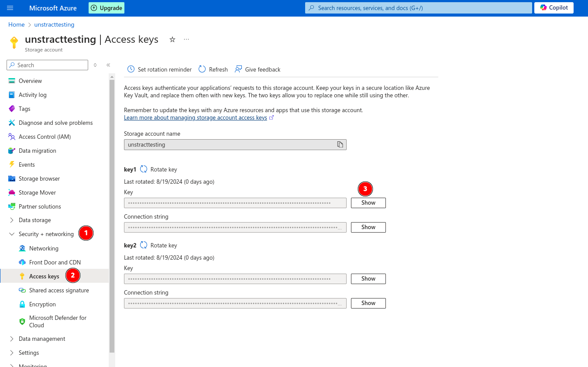
Task: Open Diagnose and solve problems
Action: (55, 123)
